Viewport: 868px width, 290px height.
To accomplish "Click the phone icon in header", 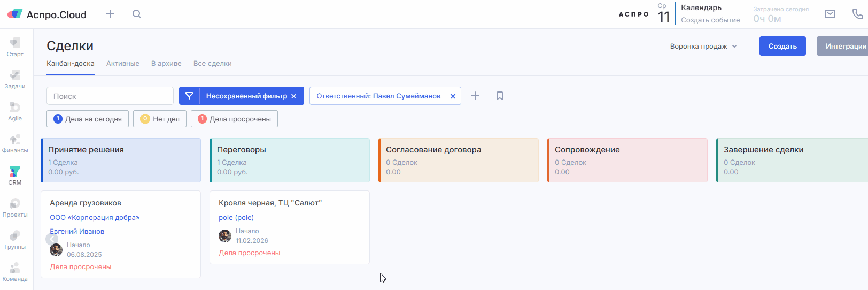I will coord(857,14).
